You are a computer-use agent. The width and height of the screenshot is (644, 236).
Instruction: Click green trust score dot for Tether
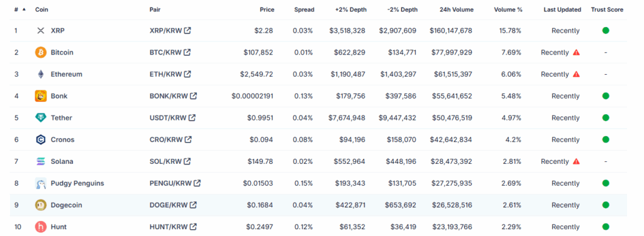[x=606, y=117]
